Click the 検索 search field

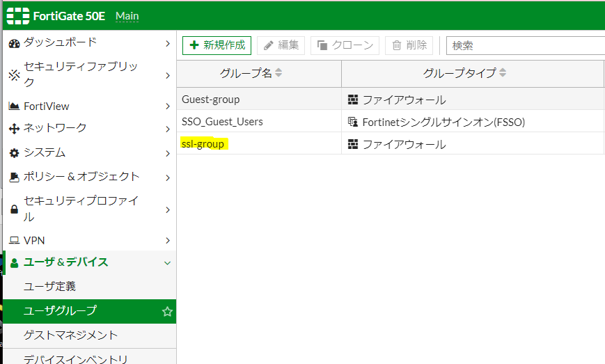[526, 45]
